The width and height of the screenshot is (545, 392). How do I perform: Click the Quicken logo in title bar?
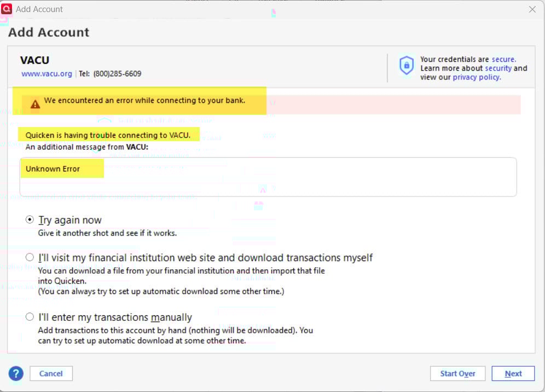coord(6,9)
